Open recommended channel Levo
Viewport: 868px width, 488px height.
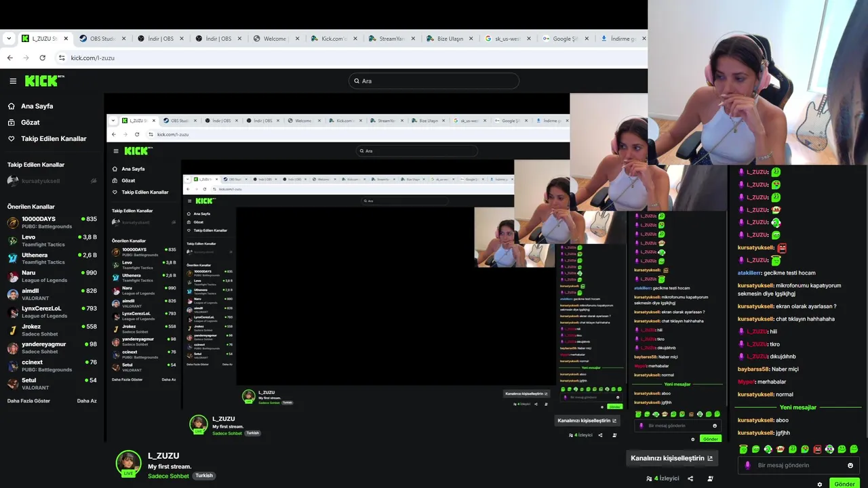(x=52, y=241)
